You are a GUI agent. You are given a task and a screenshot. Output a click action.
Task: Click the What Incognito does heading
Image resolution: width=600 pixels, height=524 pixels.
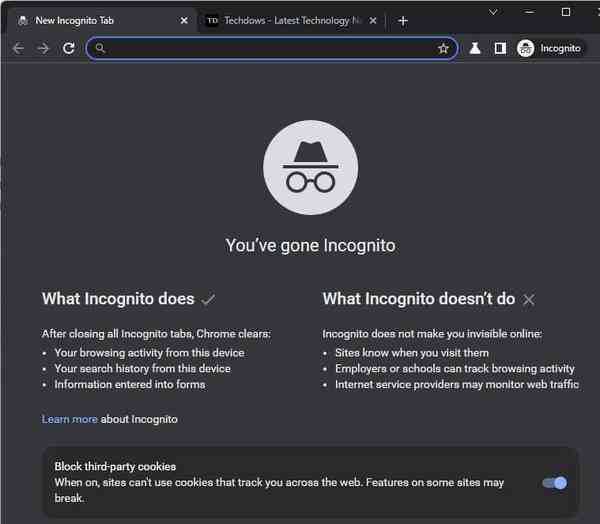[x=118, y=299]
